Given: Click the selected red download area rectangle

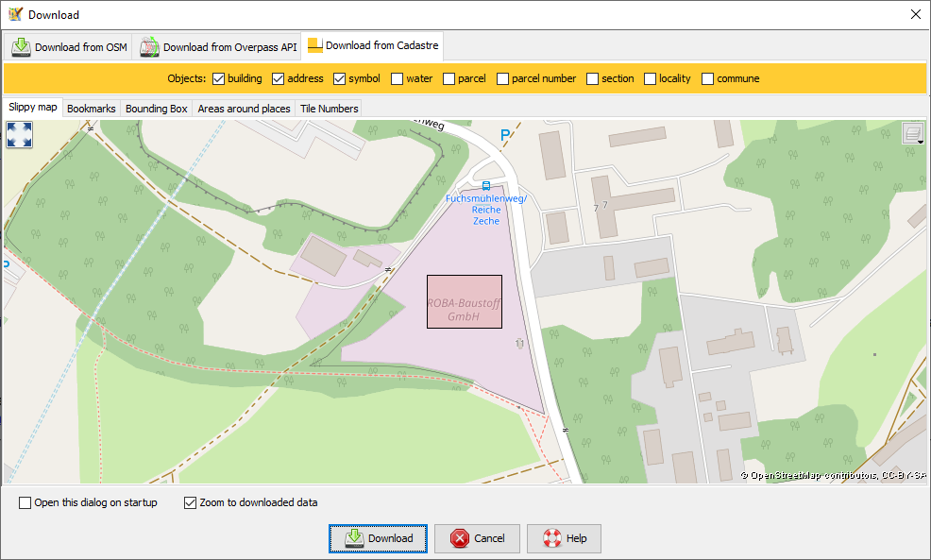Looking at the screenshot, I should point(464,301).
